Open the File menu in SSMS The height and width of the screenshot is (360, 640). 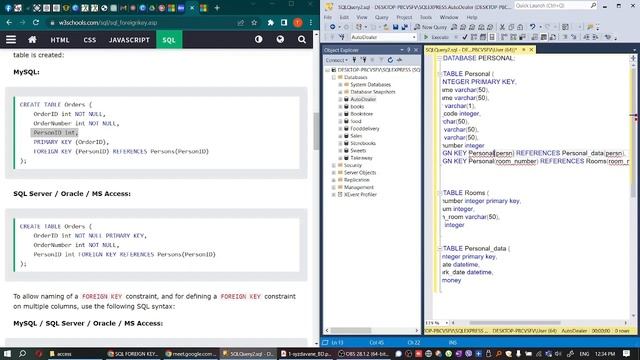coord(328,17)
